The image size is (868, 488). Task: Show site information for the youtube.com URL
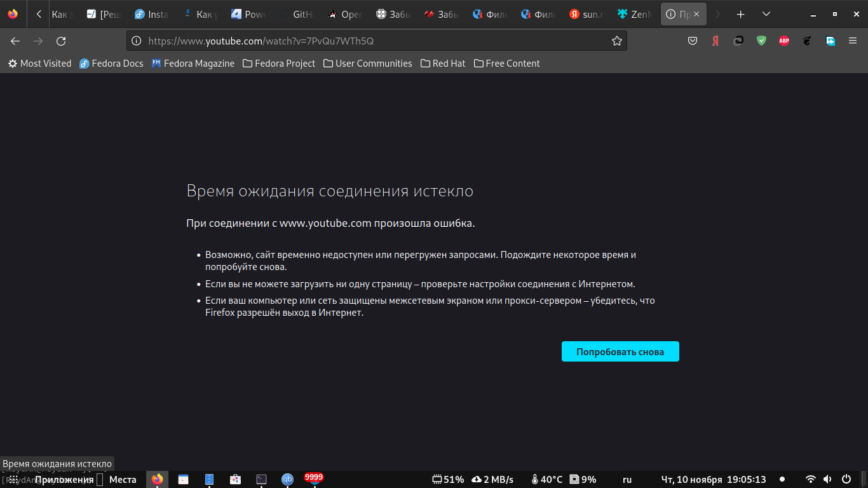pyautogui.click(x=136, y=41)
